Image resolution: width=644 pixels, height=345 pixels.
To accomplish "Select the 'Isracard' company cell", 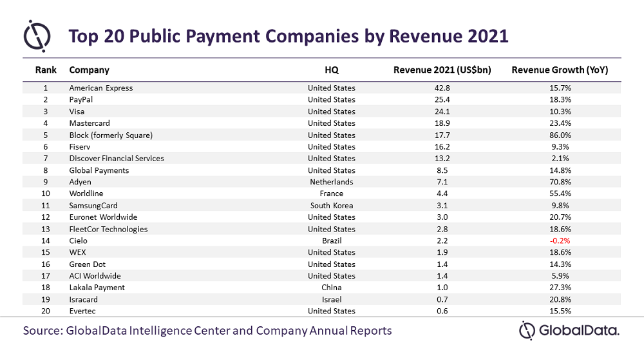I will coord(83,299).
